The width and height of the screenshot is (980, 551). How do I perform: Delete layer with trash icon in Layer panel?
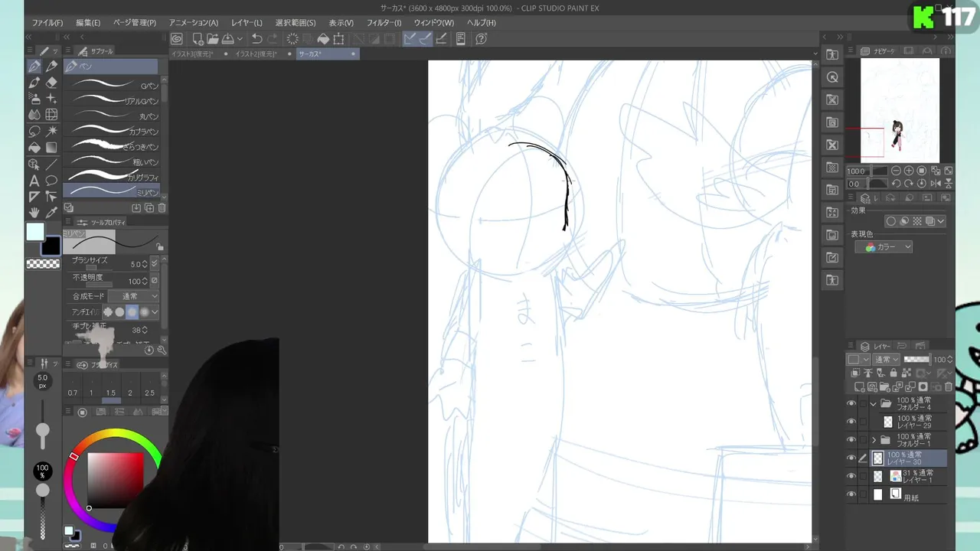(x=949, y=387)
